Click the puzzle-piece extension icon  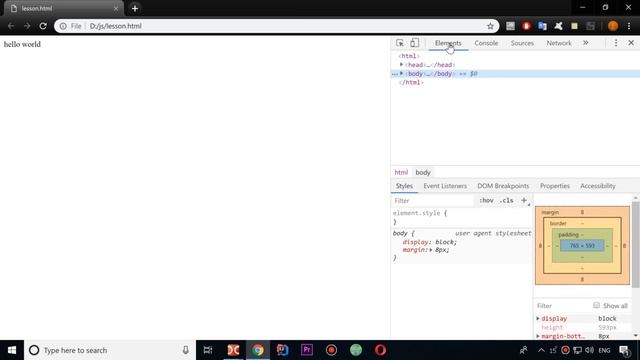click(558, 26)
